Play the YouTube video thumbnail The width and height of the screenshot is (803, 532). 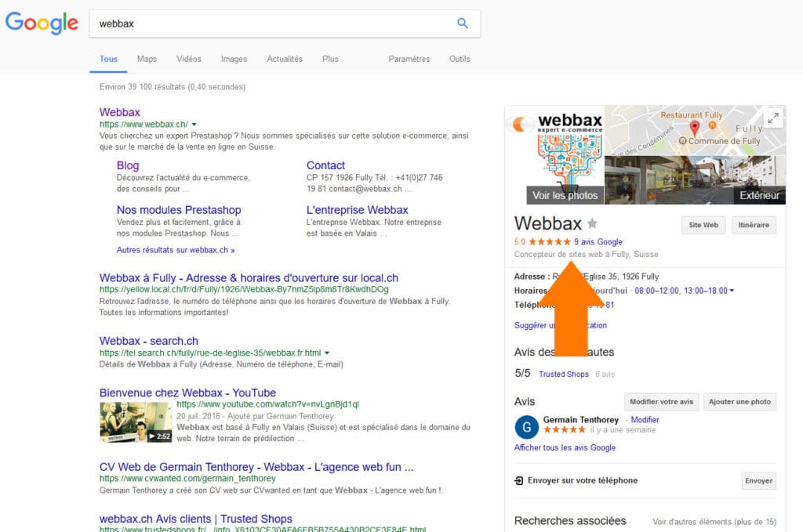click(x=136, y=422)
